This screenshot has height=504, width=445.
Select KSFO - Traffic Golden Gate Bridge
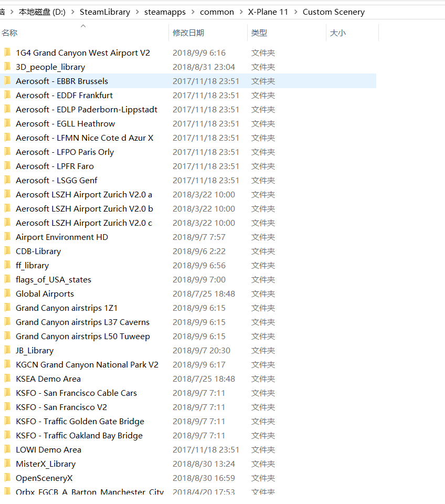click(x=80, y=421)
